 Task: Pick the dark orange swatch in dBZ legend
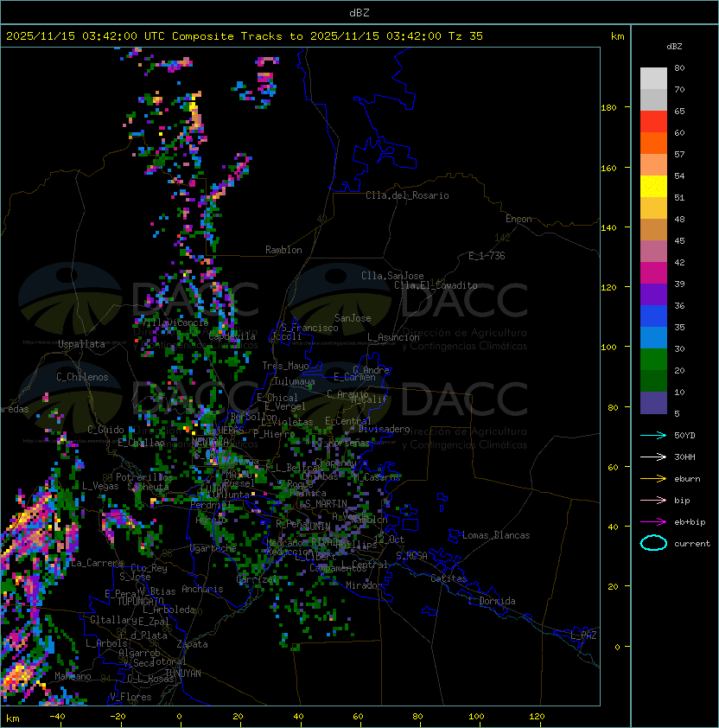click(653, 144)
